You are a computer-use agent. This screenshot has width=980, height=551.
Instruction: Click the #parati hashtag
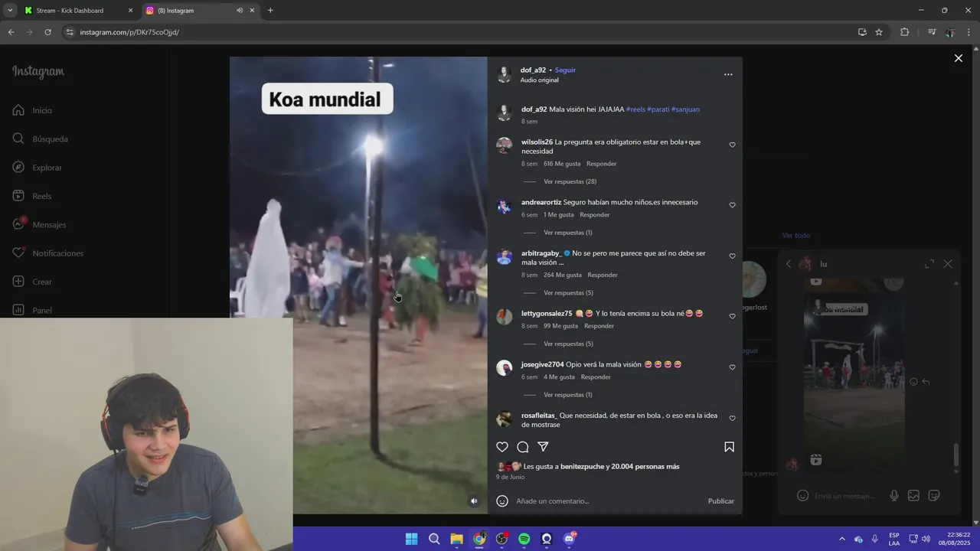coord(658,109)
